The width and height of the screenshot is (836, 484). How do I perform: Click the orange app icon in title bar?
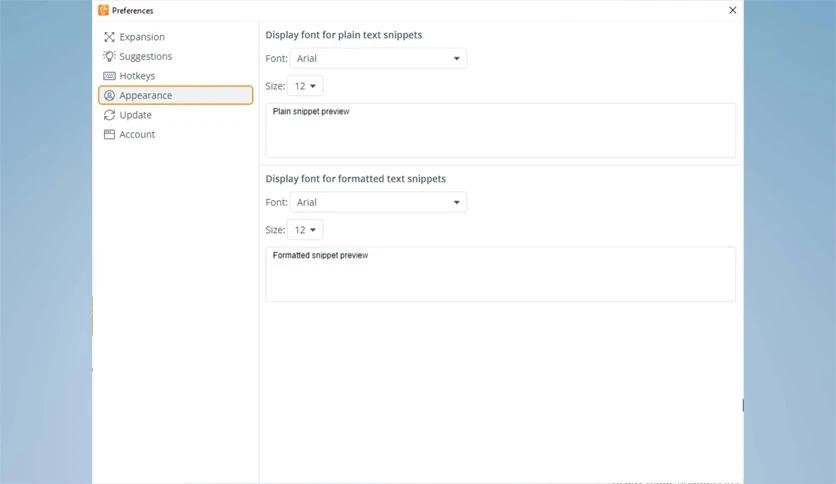point(103,10)
